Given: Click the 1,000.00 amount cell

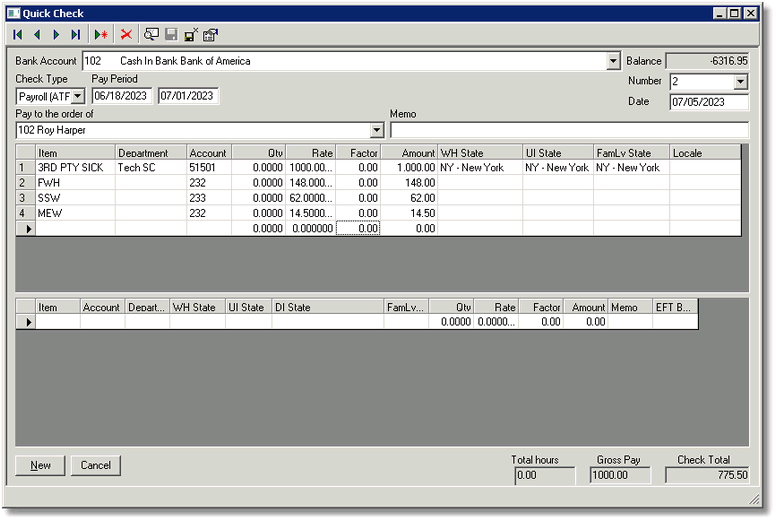Looking at the screenshot, I should 409,168.
